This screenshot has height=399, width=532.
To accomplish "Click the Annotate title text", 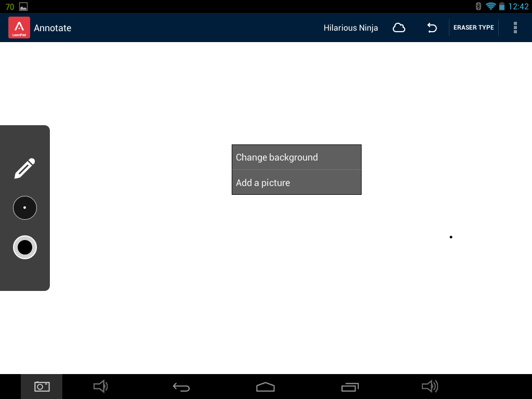I will [x=52, y=28].
